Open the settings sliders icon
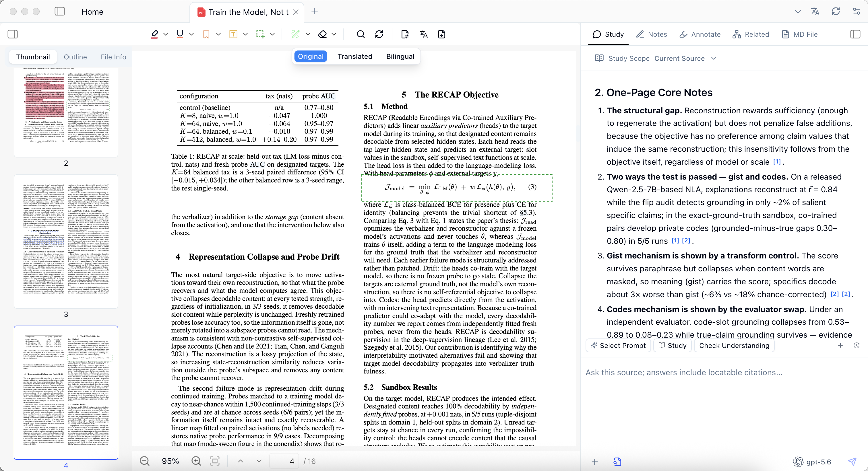 [856, 11]
